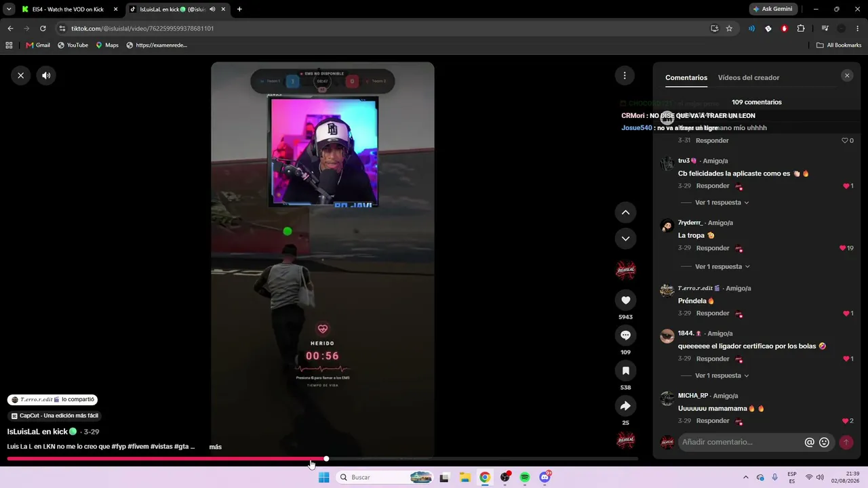Click the #fivem hashtag in caption
This screenshot has height=488, width=868.
click(x=138, y=447)
